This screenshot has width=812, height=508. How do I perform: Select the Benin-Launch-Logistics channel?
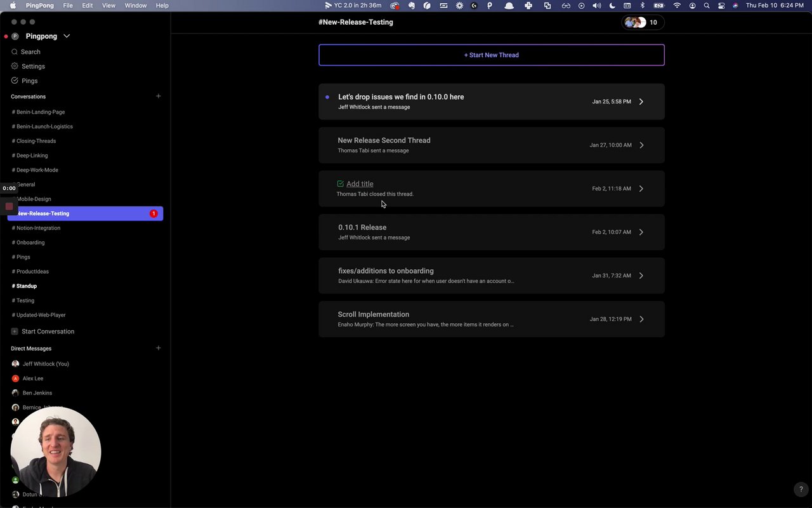point(42,126)
